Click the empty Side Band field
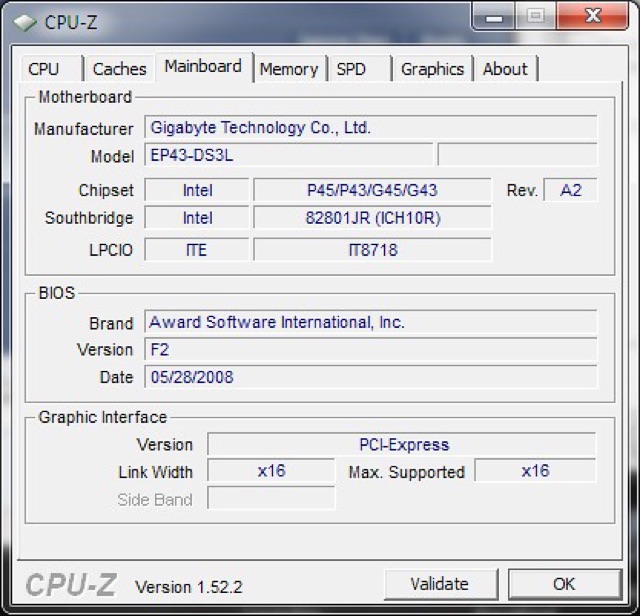640x616 pixels. click(x=271, y=498)
